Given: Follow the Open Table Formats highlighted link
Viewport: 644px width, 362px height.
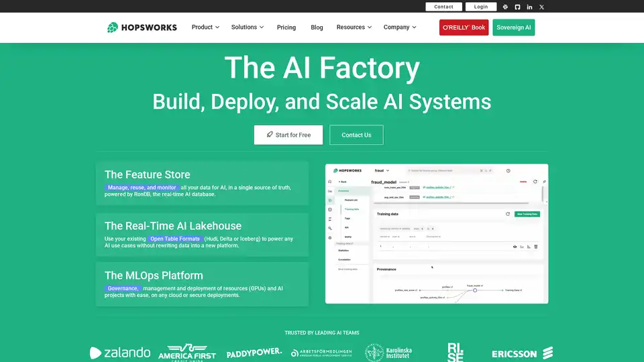Looking at the screenshot, I should (175, 239).
